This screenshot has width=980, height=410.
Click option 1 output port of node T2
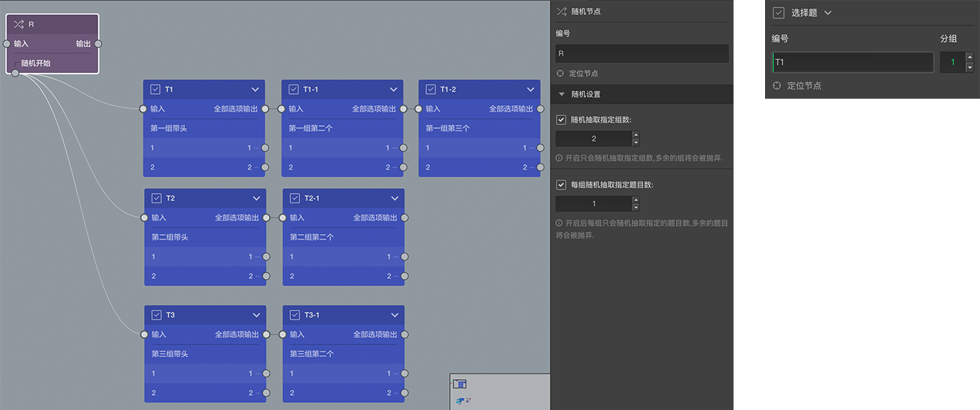point(266,256)
